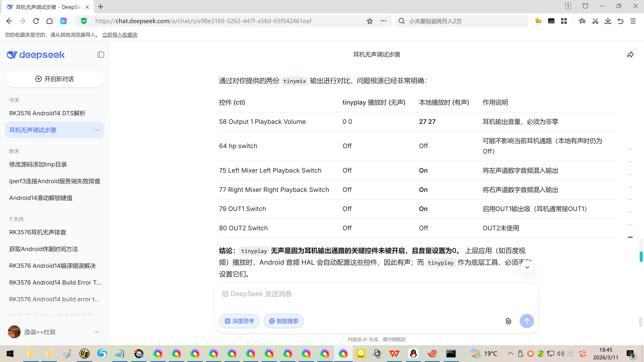
Task: Start a new chat with 开启新对话
Action: (x=55, y=79)
